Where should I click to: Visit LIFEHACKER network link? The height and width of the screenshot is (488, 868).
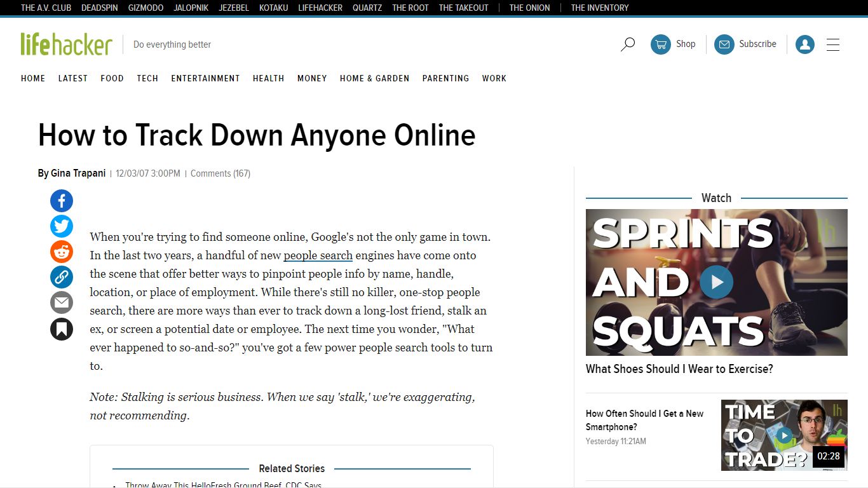(x=320, y=8)
